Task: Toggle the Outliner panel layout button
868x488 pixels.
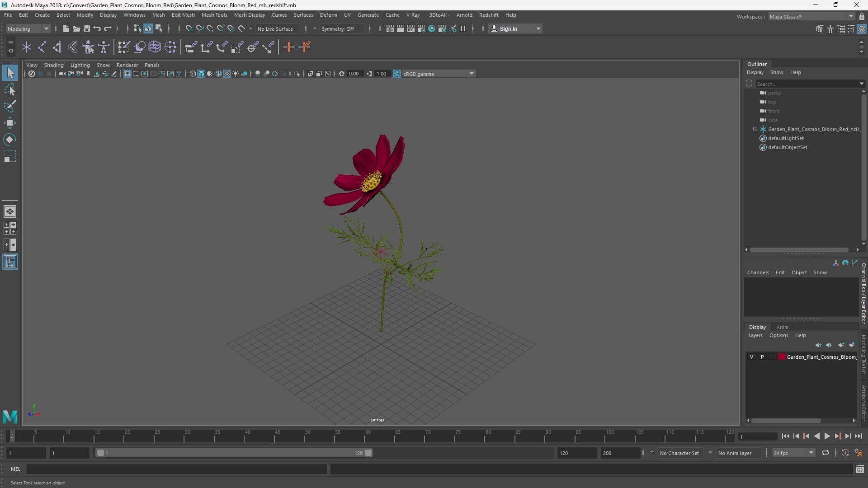Action: (10, 262)
